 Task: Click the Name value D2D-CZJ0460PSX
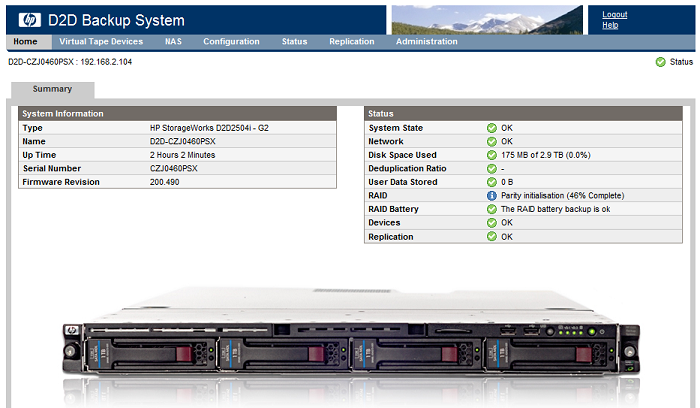(x=183, y=142)
